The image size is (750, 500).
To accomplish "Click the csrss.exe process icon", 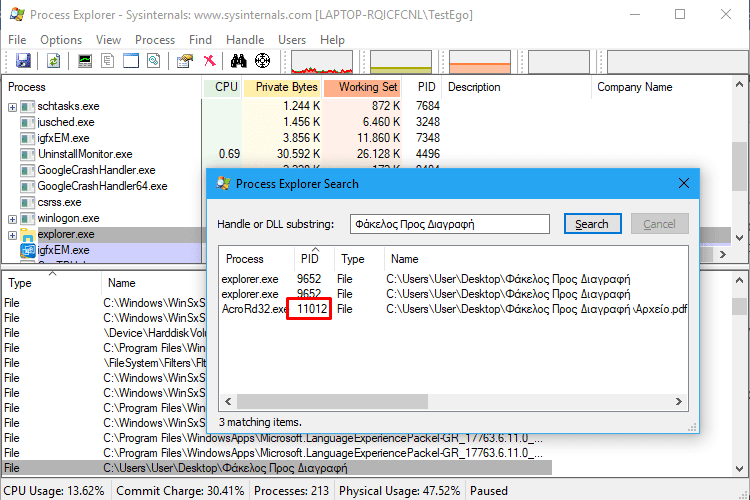I will tap(28, 202).
